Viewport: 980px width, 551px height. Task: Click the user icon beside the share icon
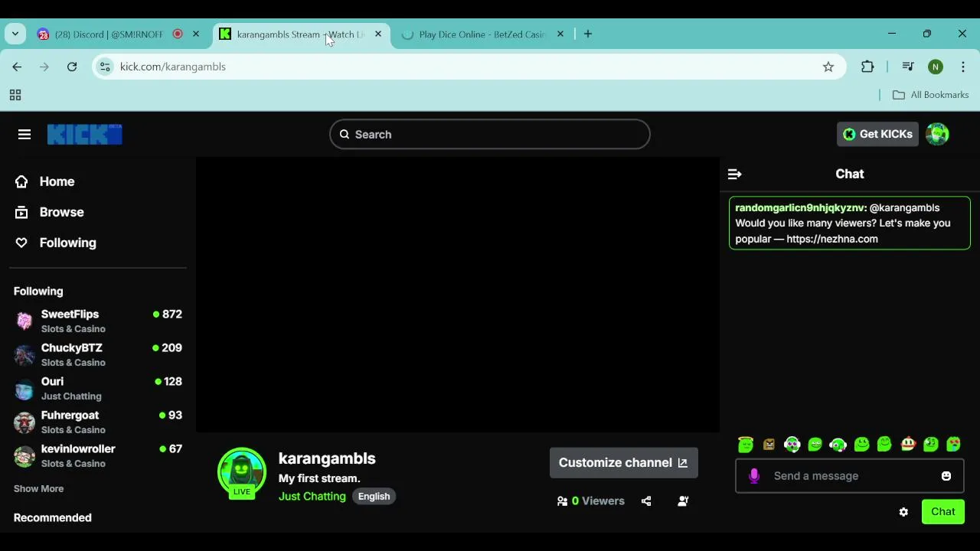coord(683,501)
